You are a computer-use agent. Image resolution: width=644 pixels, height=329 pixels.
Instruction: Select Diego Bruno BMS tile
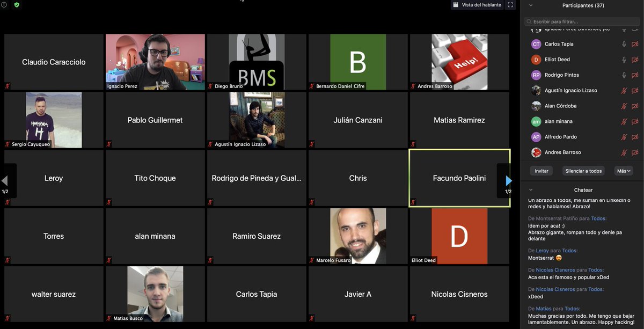tap(257, 62)
